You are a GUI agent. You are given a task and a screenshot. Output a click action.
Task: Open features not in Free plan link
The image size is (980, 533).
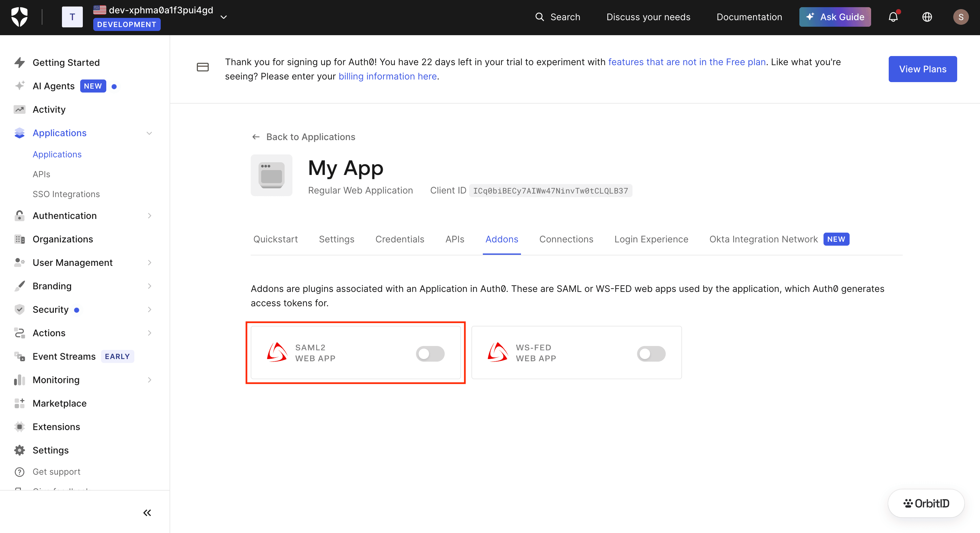[687, 62]
